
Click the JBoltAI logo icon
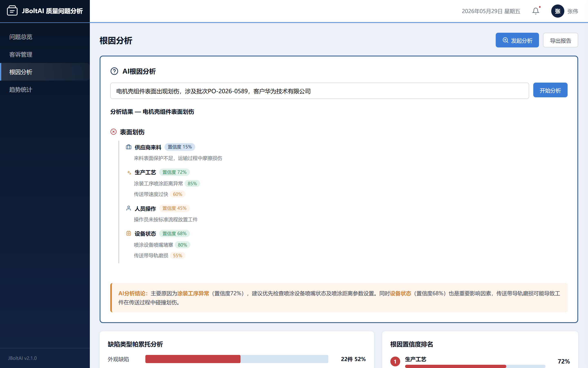(x=12, y=11)
